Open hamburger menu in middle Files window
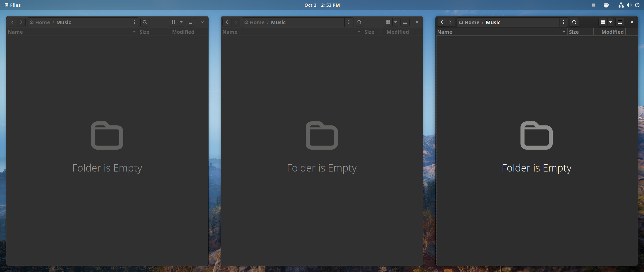The height and width of the screenshot is (272, 644). coord(405,22)
